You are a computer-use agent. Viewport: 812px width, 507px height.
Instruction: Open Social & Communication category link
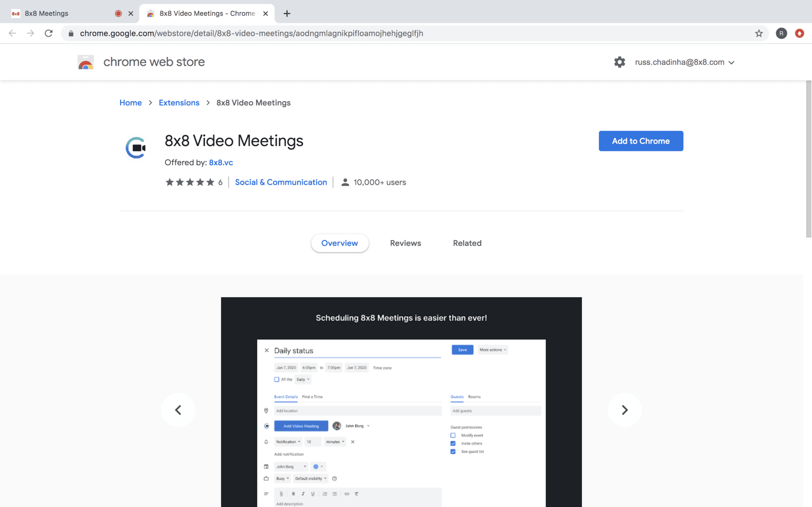tap(281, 182)
